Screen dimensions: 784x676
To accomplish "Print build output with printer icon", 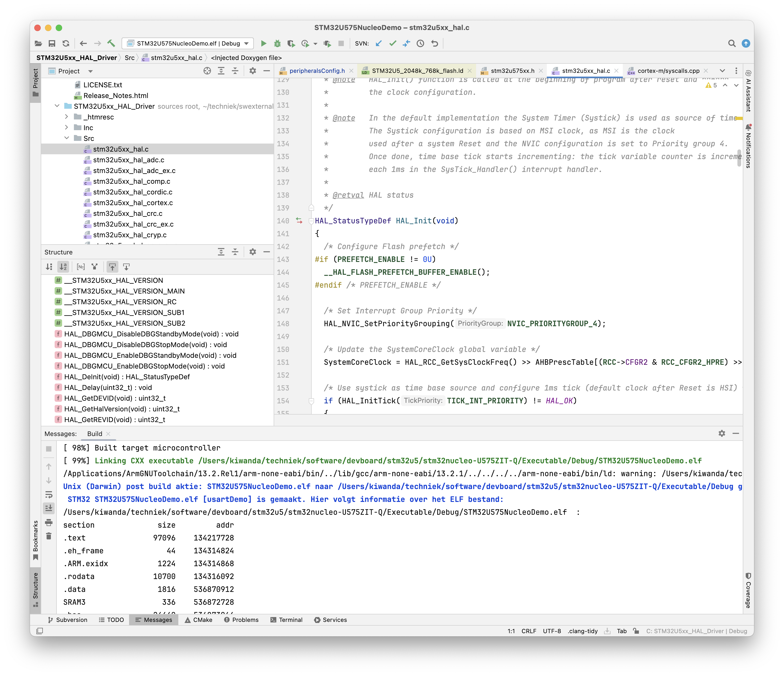I will click(x=49, y=523).
